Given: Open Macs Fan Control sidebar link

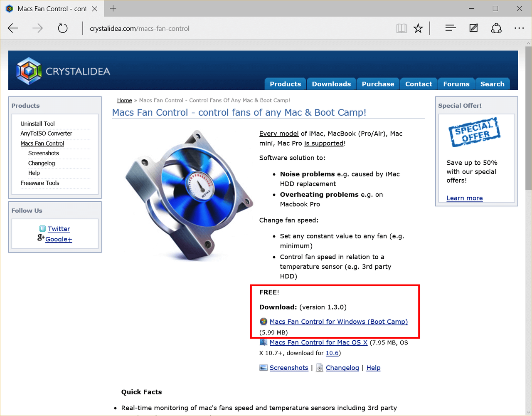Looking at the screenshot, I should [x=42, y=144].
